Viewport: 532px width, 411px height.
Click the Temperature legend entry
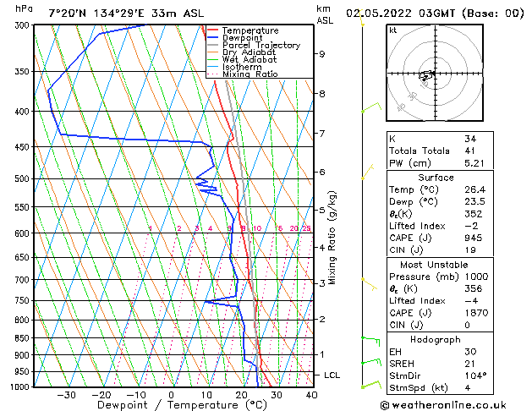[x=250, y=30]
